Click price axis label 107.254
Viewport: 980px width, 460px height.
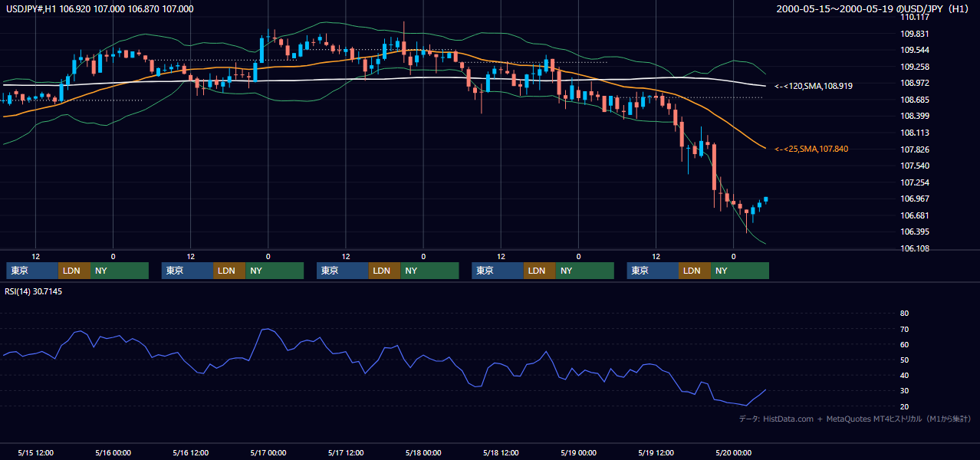click(915, 182)
